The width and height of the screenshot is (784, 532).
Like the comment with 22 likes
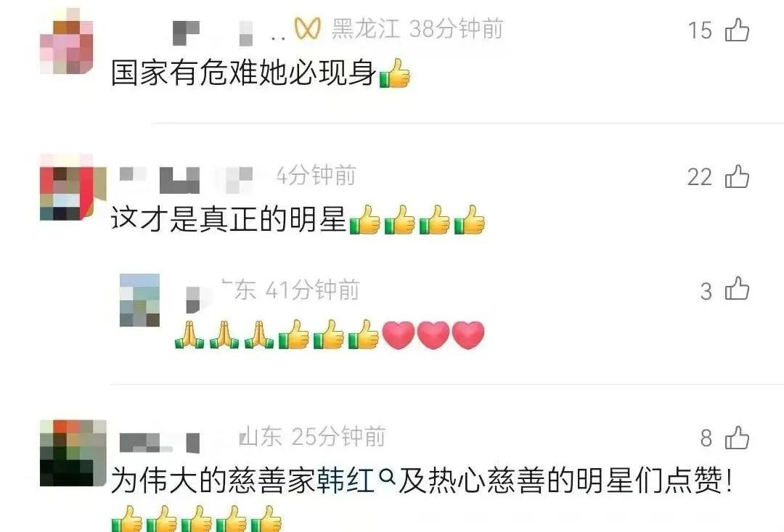click(x=737, y=177)
